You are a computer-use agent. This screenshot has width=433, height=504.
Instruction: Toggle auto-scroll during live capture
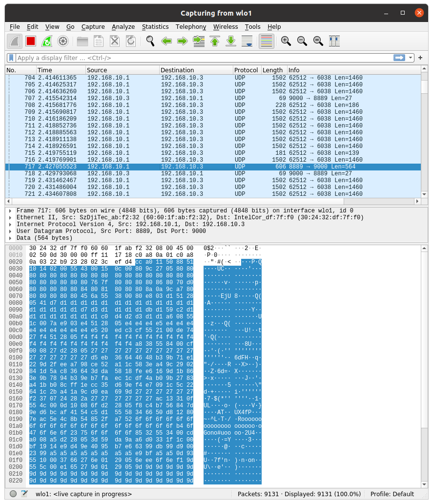[247, 41]
